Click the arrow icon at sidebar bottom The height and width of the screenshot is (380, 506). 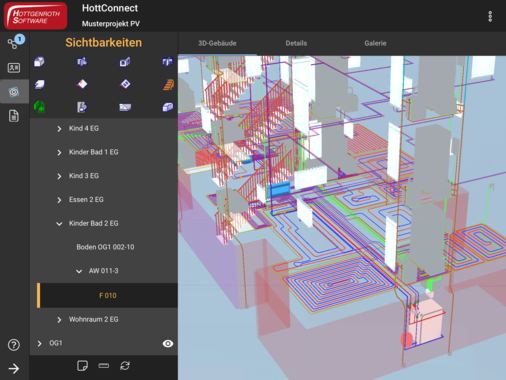(x=14, y=368)
